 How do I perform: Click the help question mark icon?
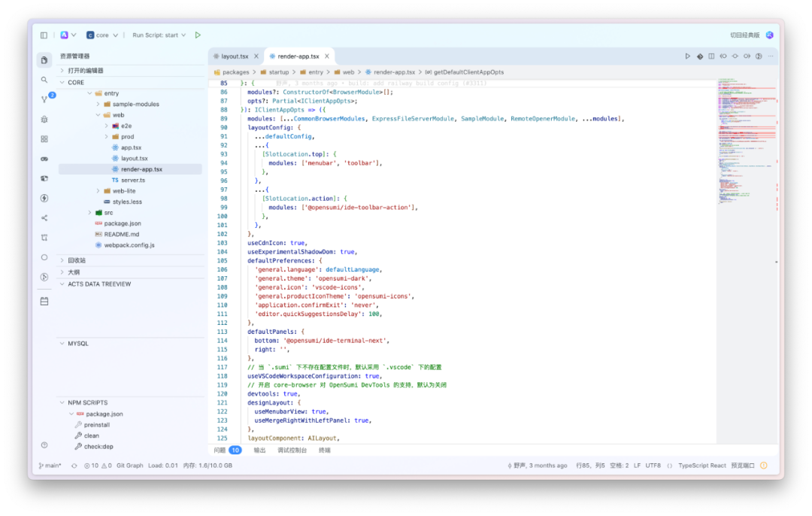(44, 445)
